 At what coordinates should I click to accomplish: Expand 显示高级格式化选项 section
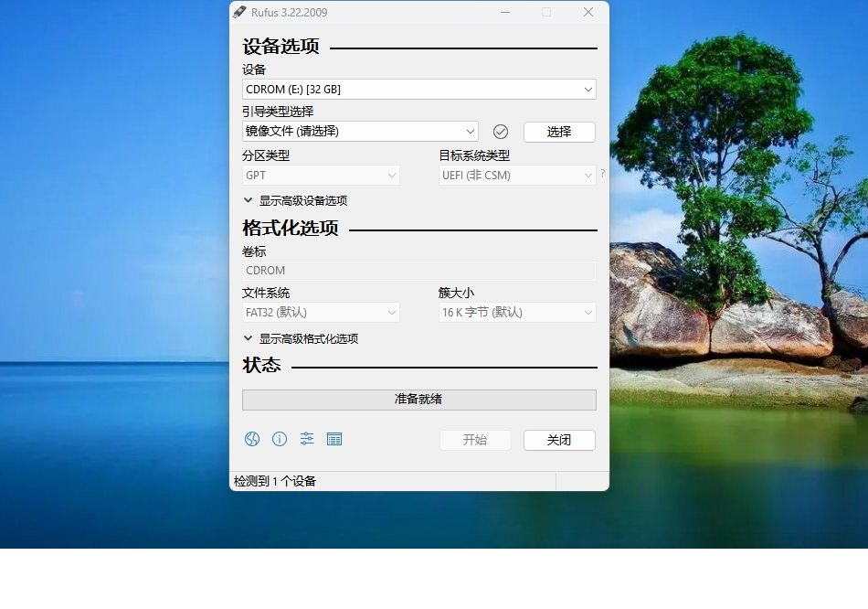302,338
